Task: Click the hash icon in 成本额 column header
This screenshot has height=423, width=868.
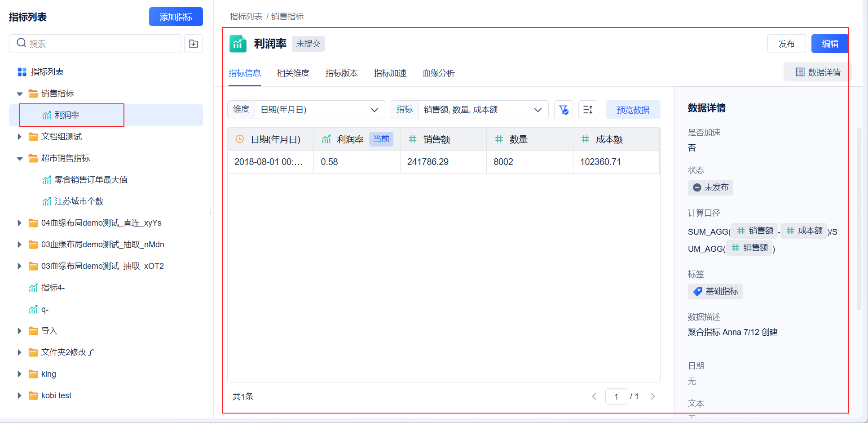Action: point(586,139)
